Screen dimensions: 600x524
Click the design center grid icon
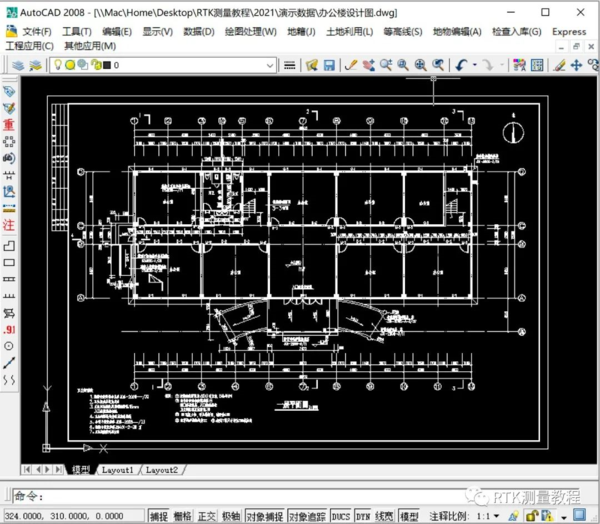pyautogui.click(x=537, y=65)
